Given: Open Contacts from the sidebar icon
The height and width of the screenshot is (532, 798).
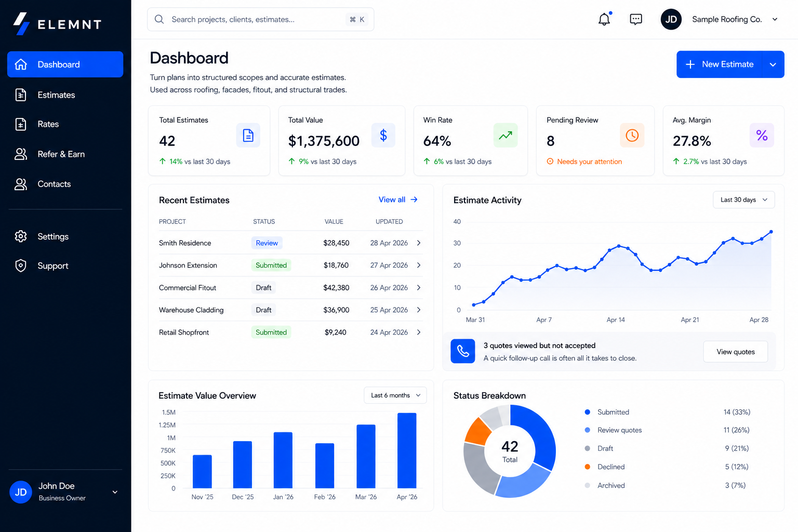Looking at the screenshot, I should click(x=21, y=184).
